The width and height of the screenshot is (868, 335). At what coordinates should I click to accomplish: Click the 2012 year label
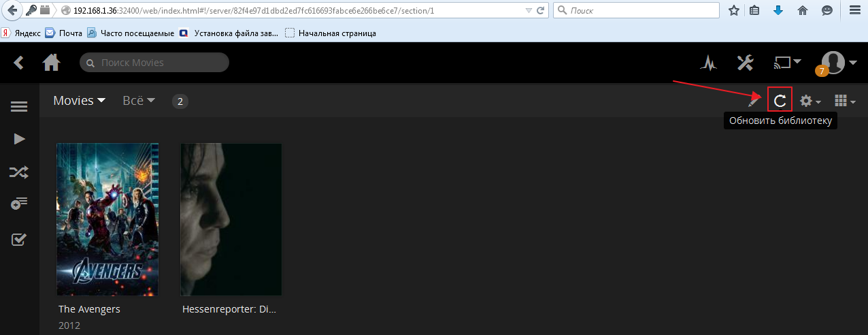tap(69, 325)
